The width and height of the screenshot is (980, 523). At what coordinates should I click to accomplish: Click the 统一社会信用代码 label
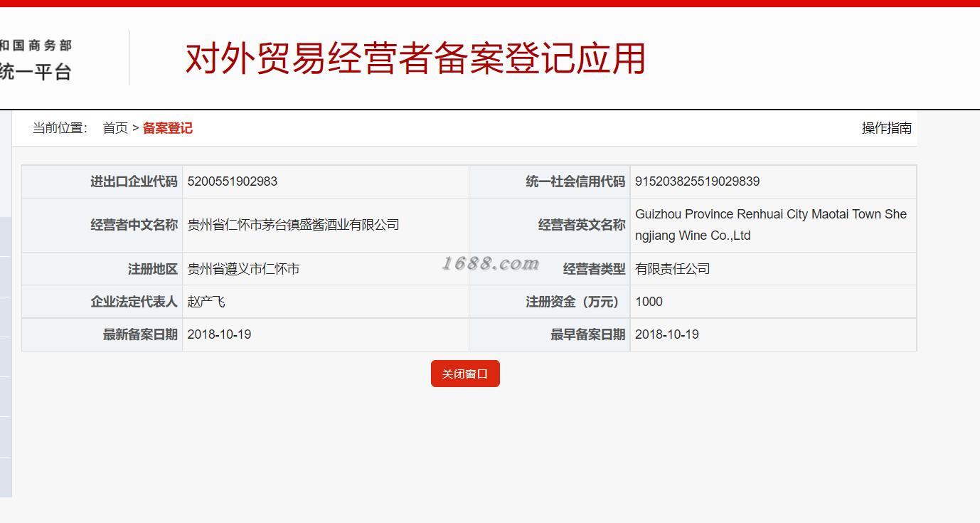pyautogui.click(x=575, y=181)
